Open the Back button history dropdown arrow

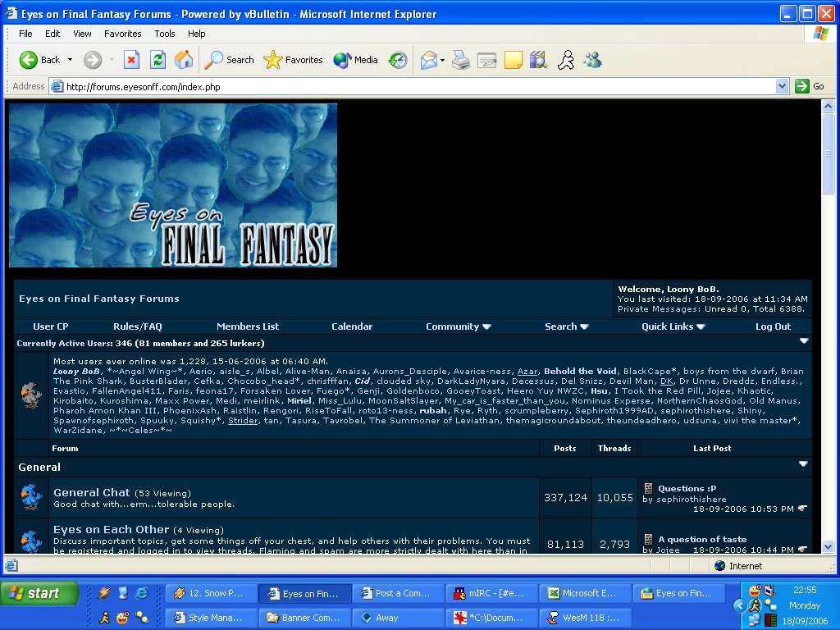pos(70,59)
